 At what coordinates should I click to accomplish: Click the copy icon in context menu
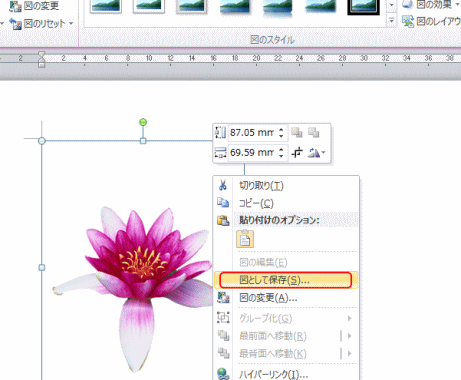click(x=223, y=202)
